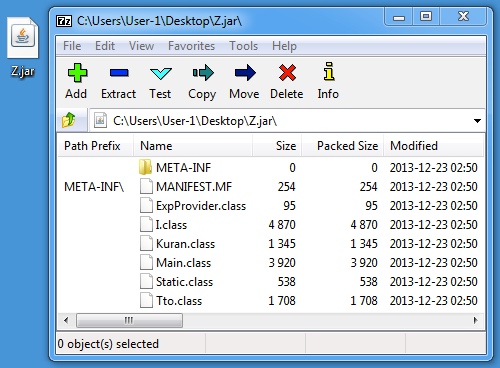This screenshot has height=368, width=500.
Task: Click the META-INF\ path prefix cell
Action: 94,187
